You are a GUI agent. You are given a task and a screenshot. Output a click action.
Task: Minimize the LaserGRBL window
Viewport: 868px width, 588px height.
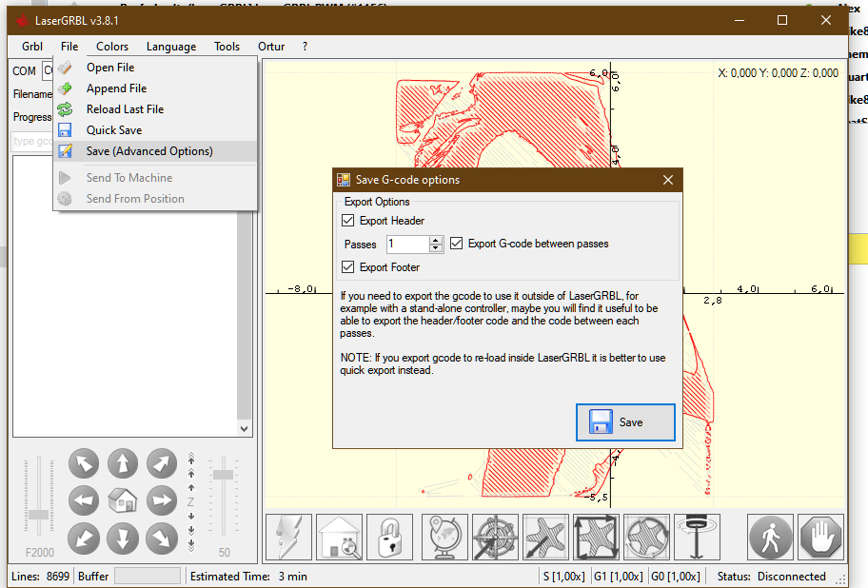740,21
